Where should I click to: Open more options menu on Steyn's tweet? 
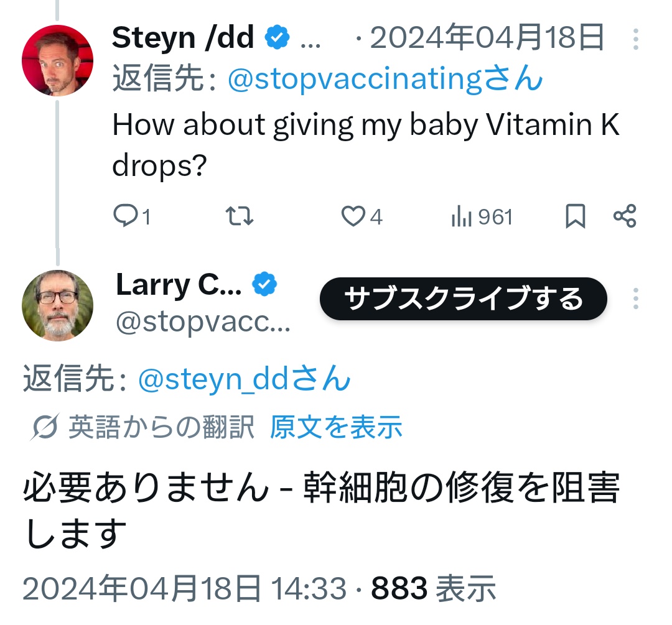(635, 39)
